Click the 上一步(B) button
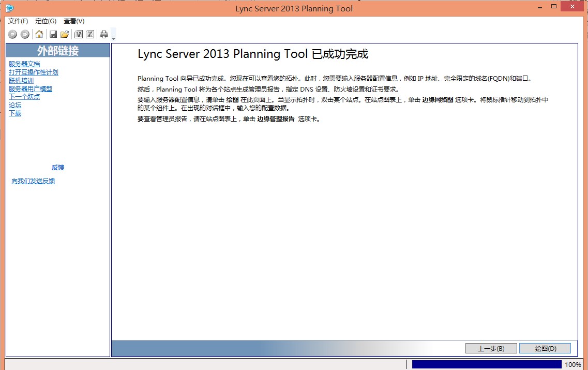 pos(491,348)
